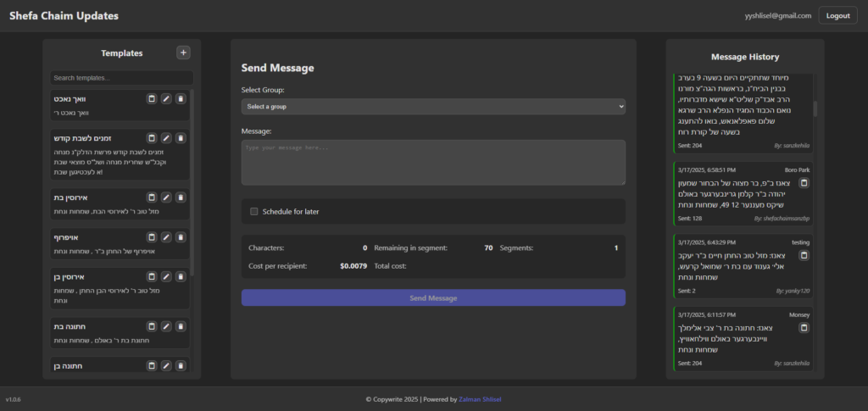The image size is (868, 411).
Task: Copy the חתונה בת template
Action: [x=152, y=326]
